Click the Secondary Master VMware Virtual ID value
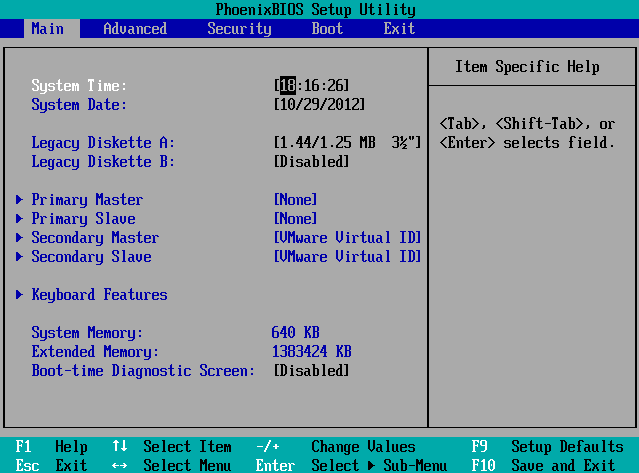 (x=347, y=238)
